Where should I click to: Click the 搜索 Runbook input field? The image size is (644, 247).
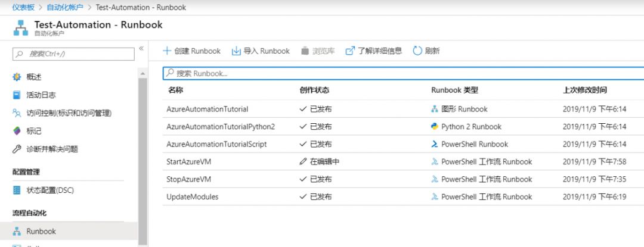pyautogui.click(x=403, y=73)
